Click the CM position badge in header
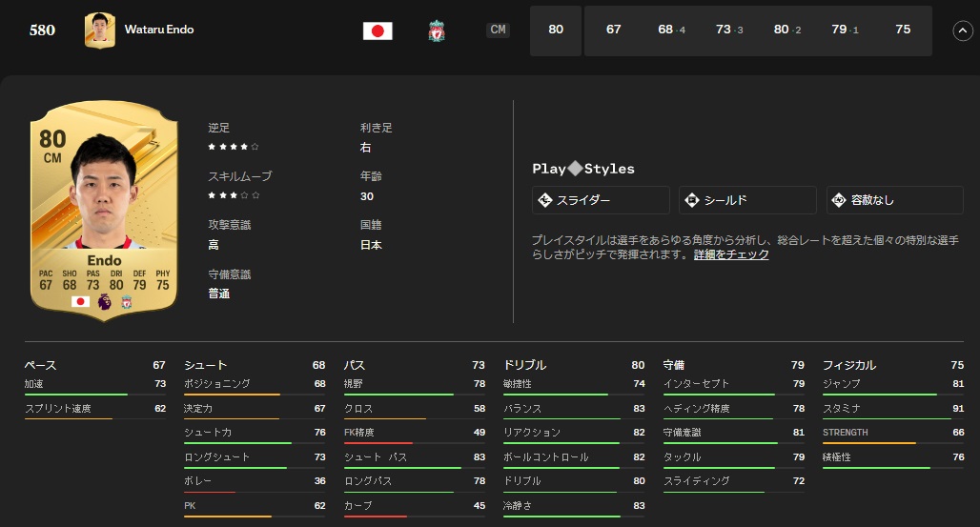The width and height of the screenshot is (980, 527). (498, 30)
